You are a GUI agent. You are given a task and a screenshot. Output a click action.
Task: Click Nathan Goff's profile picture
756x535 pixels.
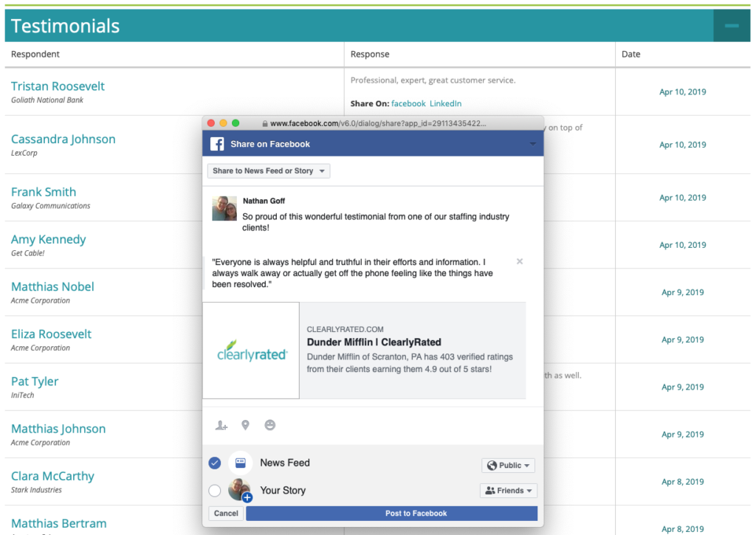pos(224,209)
